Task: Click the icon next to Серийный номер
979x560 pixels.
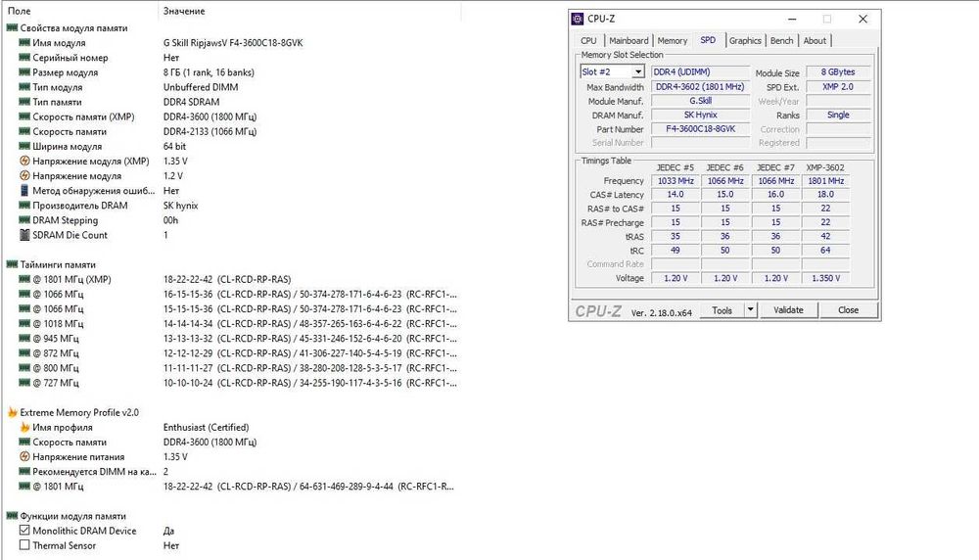Action: 24,58
